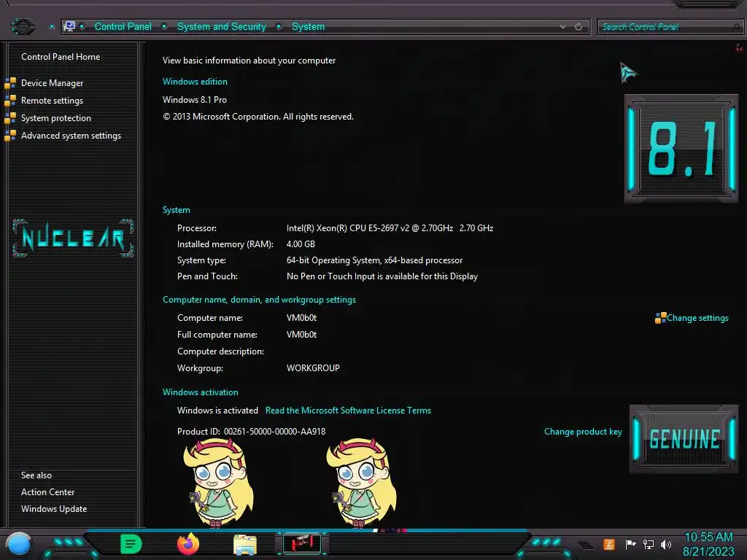
Task: Click the GENUINE badge image
Action: click(684, 438)
